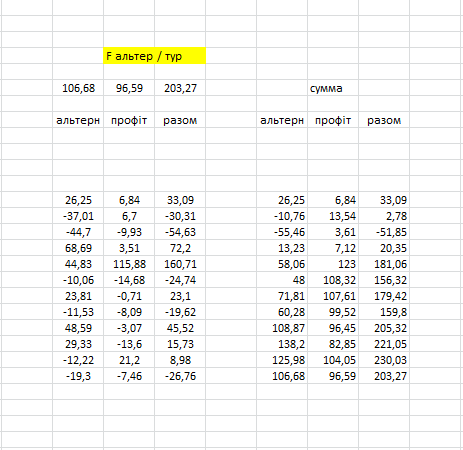Click the 58,06 cell

(282, 264)
